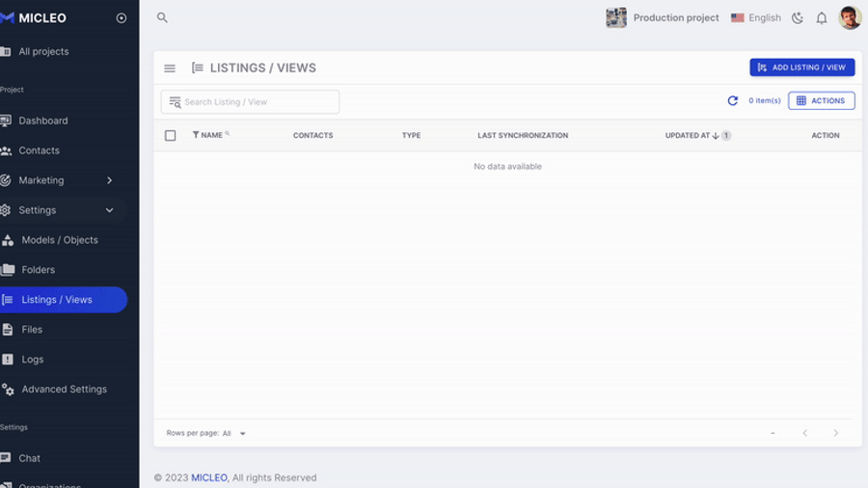Refresh the listings table
Screen dimensions: 868x488
pyautogui.click(x=732, y=100)
